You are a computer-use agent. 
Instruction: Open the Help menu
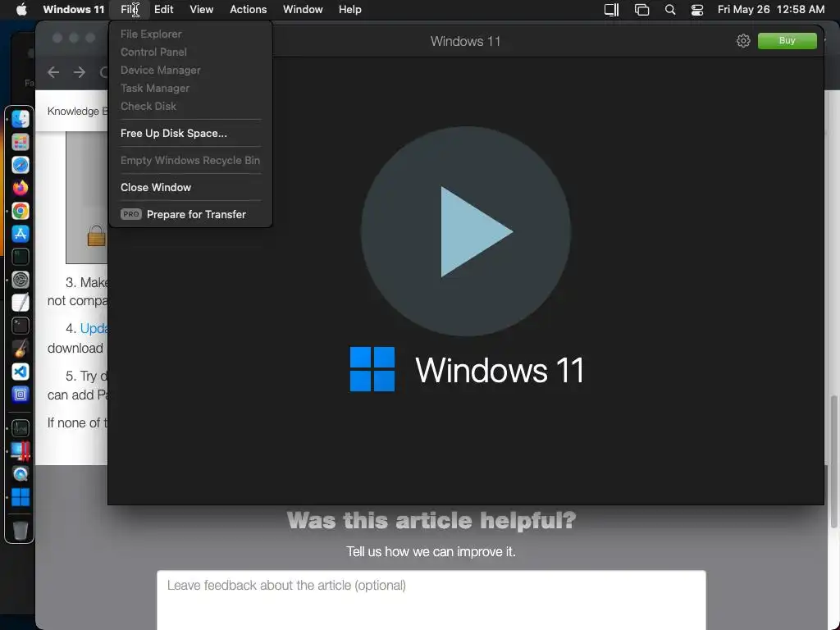click(349, 9)
